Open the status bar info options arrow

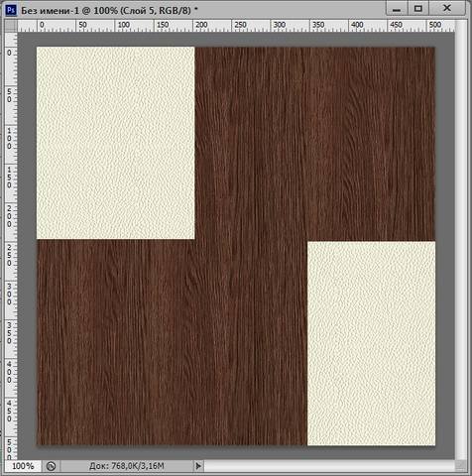click(198, 466)
